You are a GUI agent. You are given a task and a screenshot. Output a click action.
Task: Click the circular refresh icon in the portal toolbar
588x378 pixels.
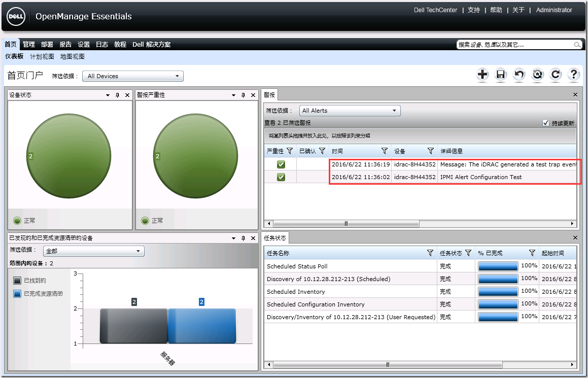click(556, 75)
